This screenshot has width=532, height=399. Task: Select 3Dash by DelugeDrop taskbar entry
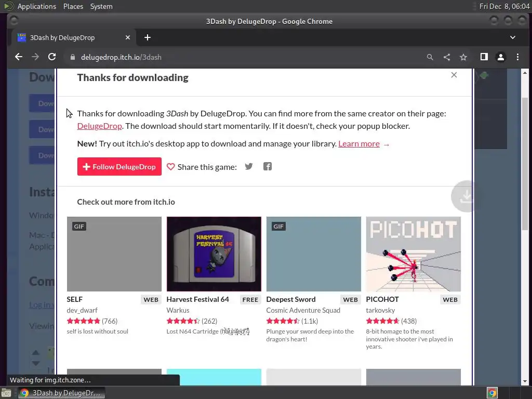[61, 393]
